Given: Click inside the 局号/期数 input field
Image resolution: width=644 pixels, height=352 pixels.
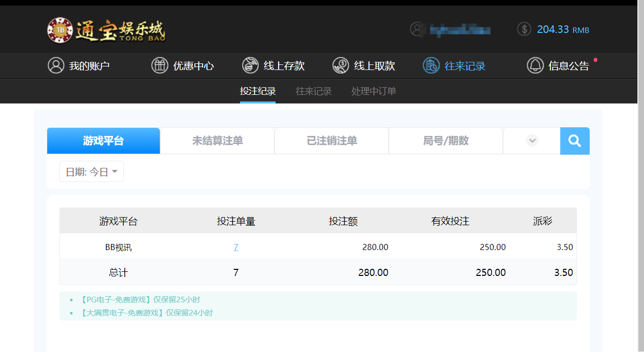Looking at the screenshot, I should click(x=445, y=140).
